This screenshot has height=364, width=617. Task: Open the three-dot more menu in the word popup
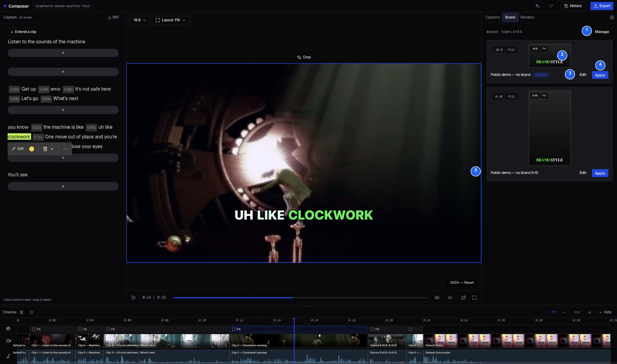click(65, 149)
